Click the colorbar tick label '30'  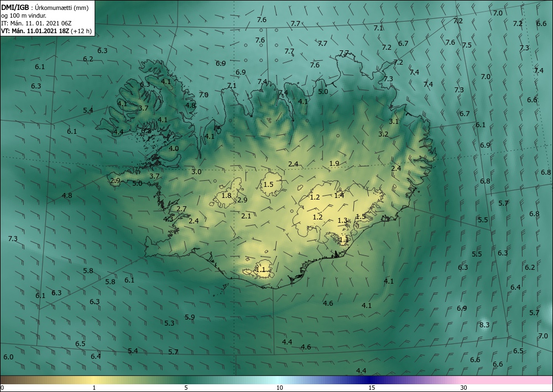(463, 388)
